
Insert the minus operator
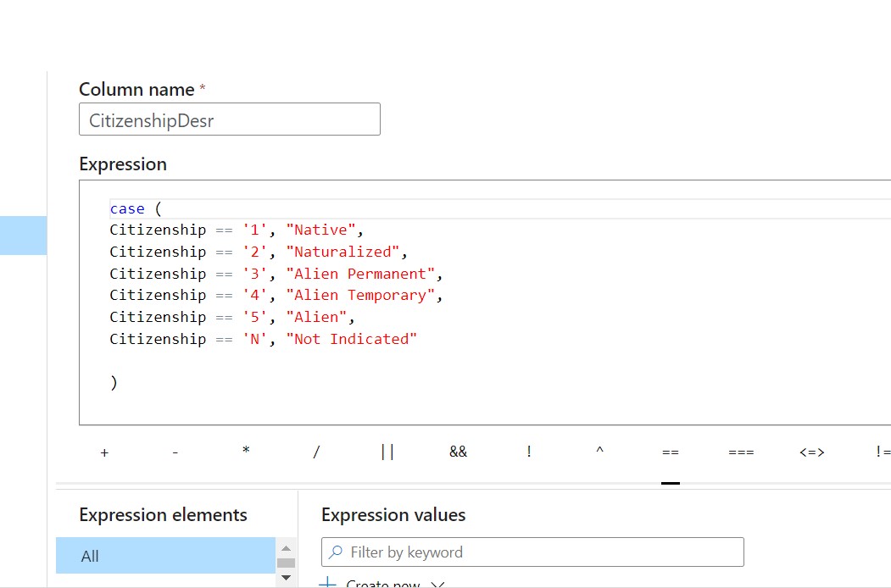pos(175,452)
